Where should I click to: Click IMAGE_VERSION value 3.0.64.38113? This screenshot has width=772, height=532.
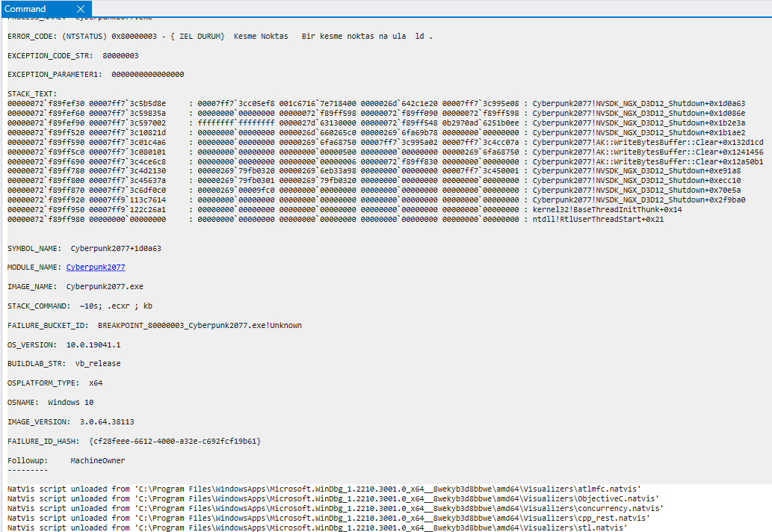click(x=107, y=421)
